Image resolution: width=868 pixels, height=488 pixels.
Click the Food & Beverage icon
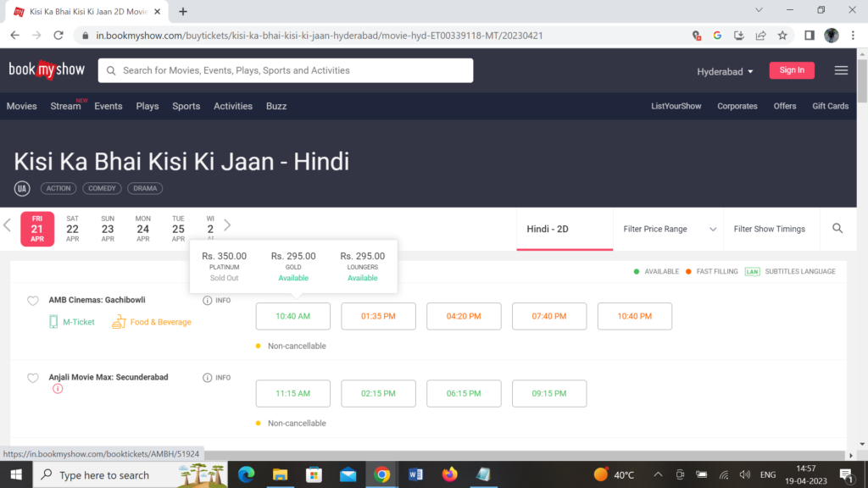[118, 322]
